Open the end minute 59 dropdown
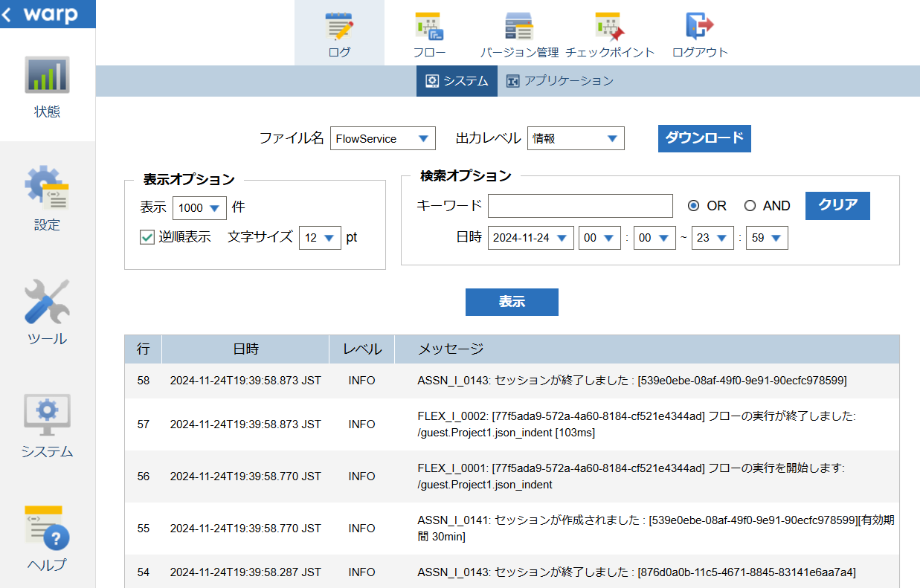 767,238
